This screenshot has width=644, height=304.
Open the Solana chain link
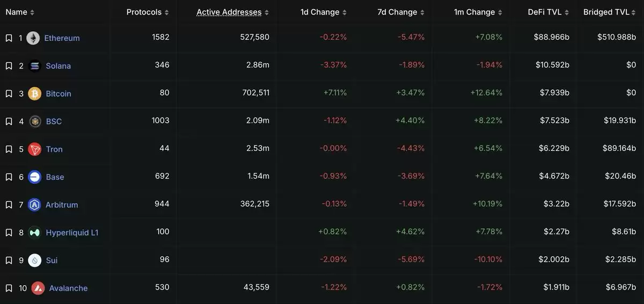[58, 66]
